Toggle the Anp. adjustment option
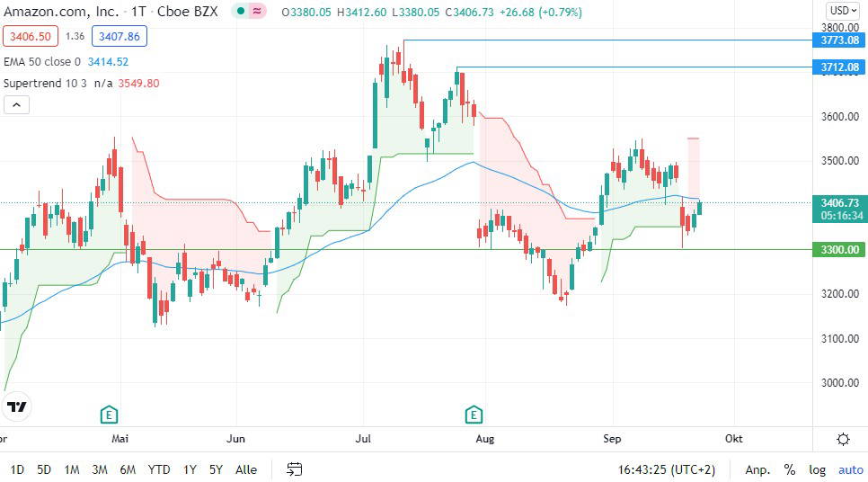 tap(757, 469)
